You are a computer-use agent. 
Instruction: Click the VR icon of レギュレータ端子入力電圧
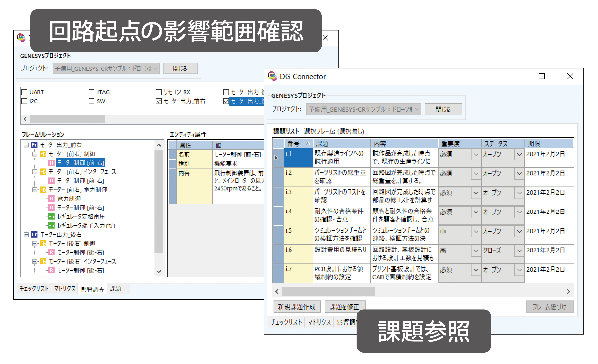click(x=51, y=225)
